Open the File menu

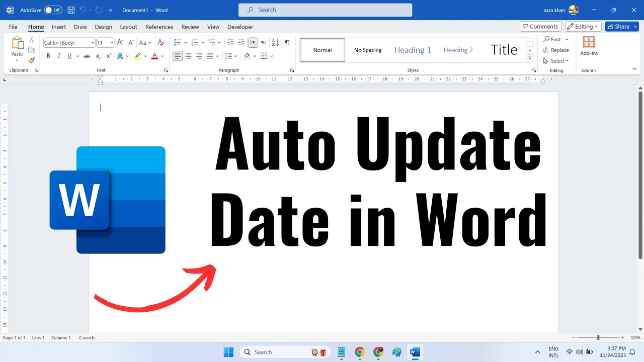13,27
